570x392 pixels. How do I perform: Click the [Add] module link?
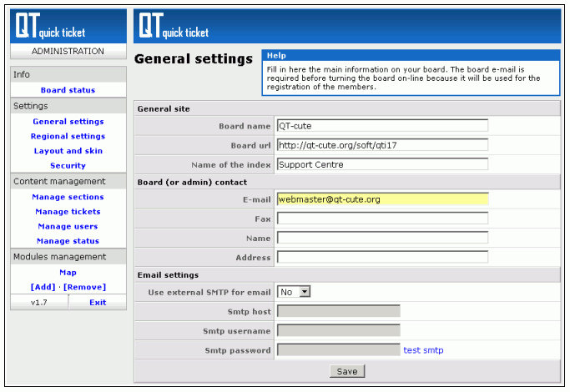(43, 287)
